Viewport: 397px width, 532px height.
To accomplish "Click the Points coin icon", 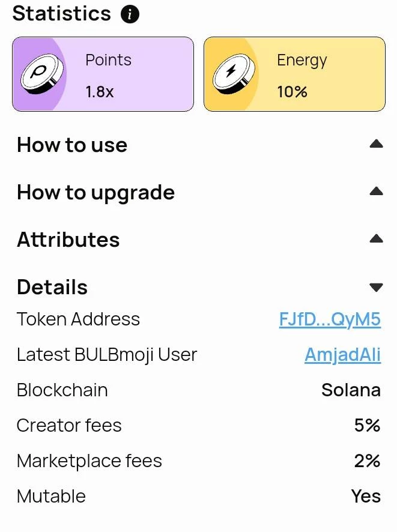I will (x=41, y=74).
